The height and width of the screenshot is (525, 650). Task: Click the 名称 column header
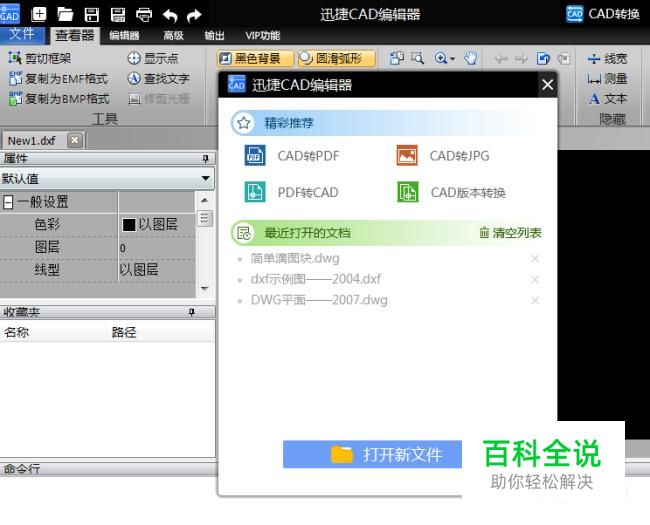point(53,332)
